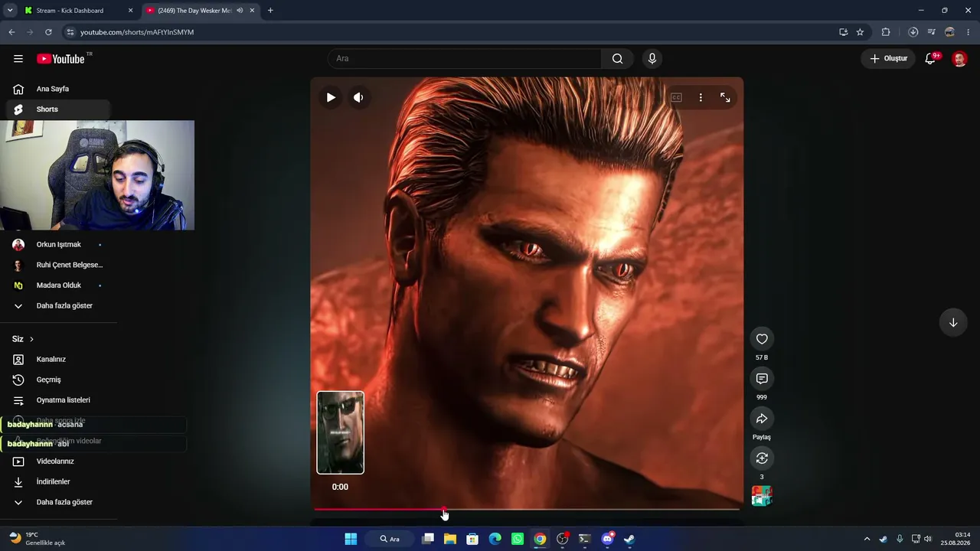View site information icon in address bar
The image size is (980, 551).
pos(70,32)
